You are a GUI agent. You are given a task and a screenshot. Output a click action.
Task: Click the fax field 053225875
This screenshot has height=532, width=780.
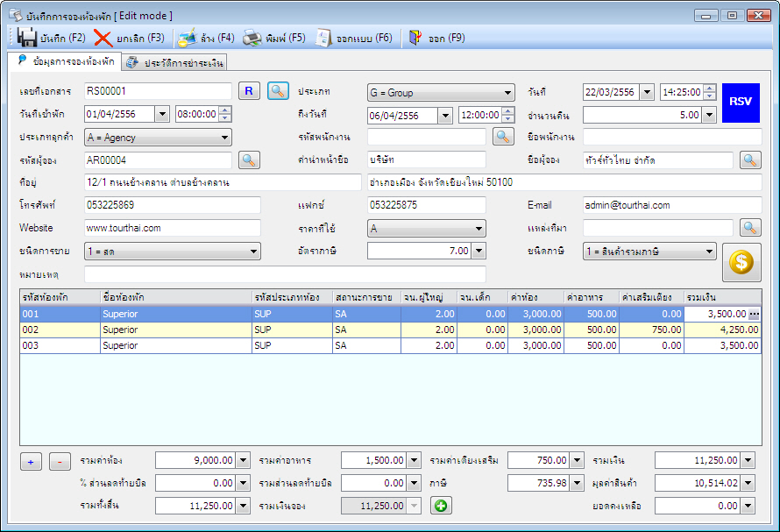[426, 205]
